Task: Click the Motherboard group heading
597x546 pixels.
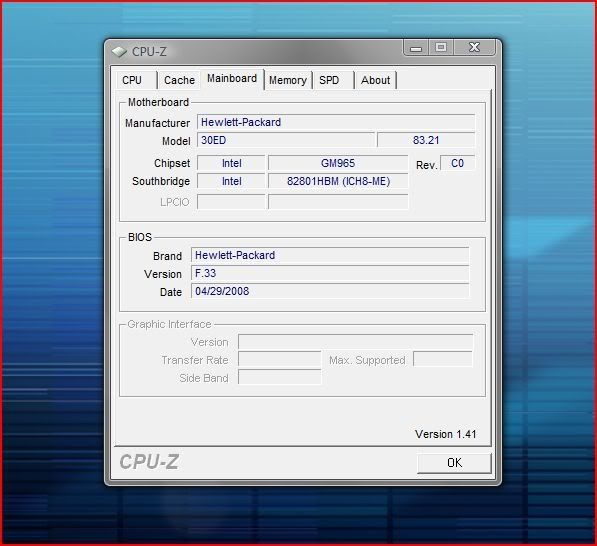Action: [x=158, y=102]
